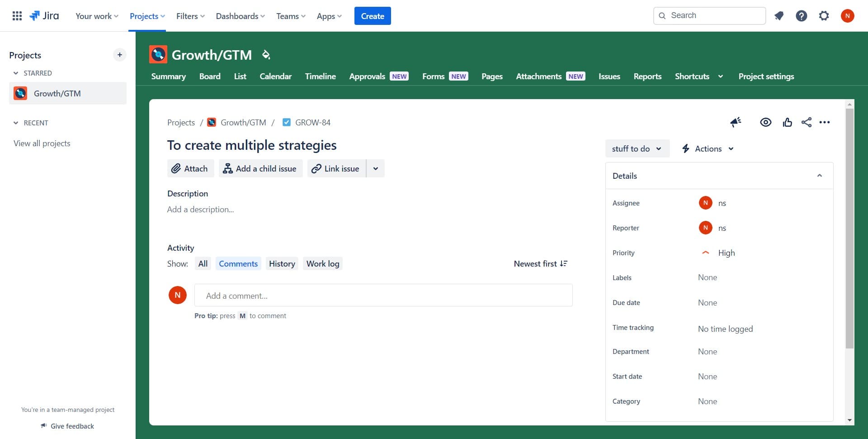
Task: Like the issue with the thumbs-up icon
Action: click(x=788, y=122)
